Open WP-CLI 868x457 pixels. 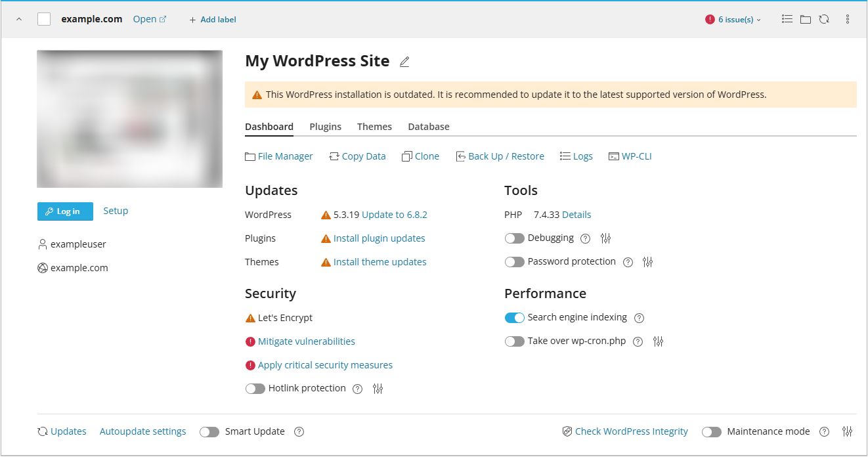pos(630,156)
